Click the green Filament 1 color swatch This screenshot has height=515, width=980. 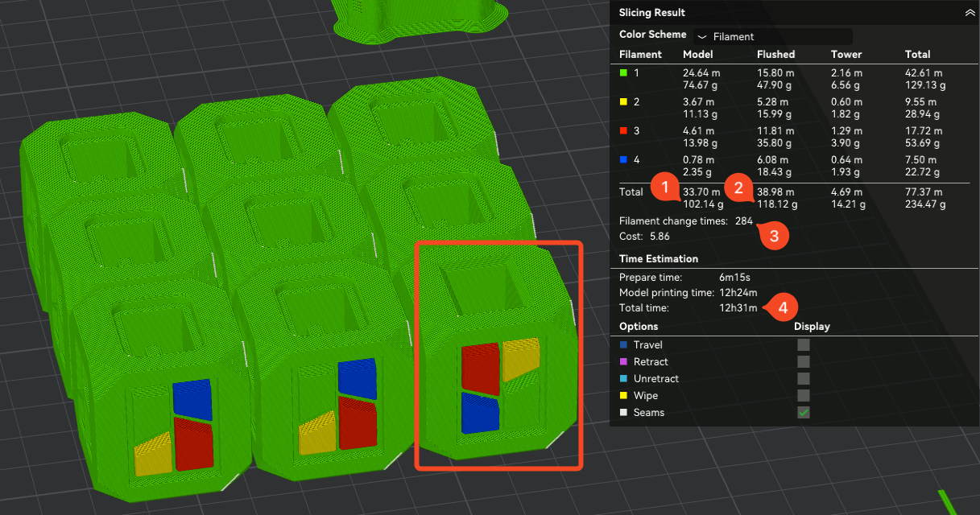coord(623,73)
